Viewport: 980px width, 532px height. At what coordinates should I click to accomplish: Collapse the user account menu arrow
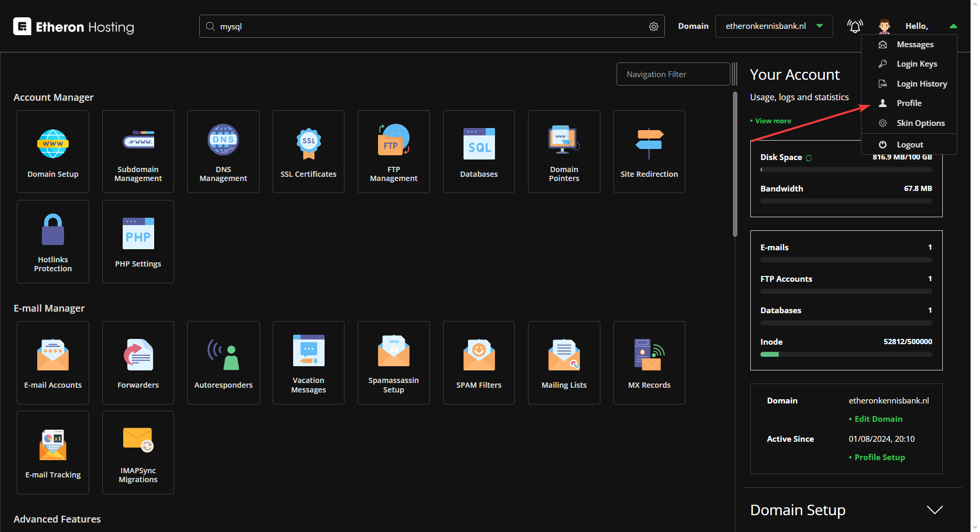click(953, 26)
